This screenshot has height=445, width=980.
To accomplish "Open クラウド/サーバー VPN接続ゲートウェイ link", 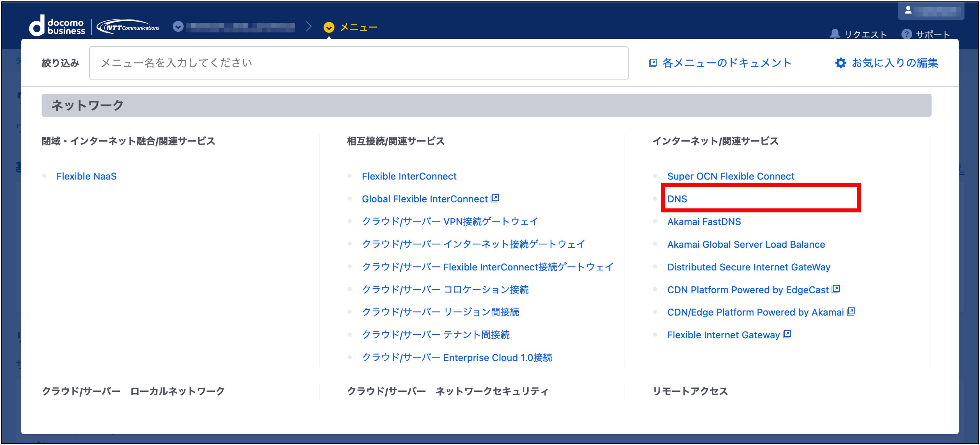I will (450, 222).
